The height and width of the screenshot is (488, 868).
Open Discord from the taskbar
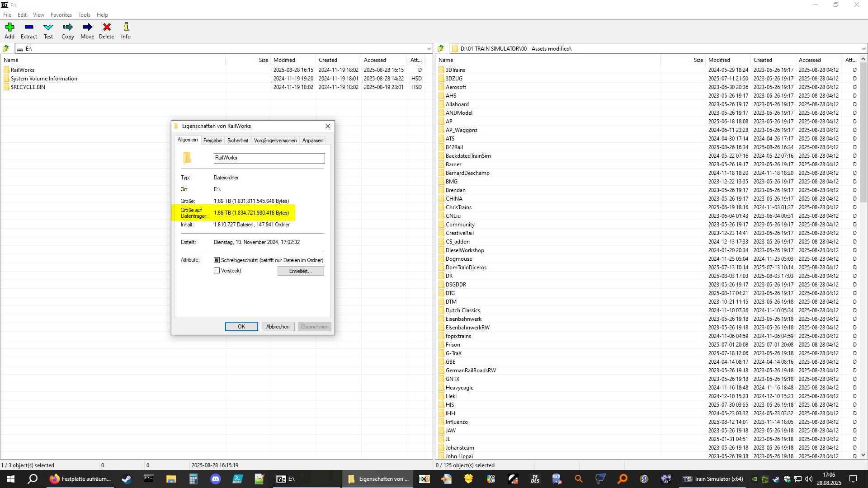(216, 479)
